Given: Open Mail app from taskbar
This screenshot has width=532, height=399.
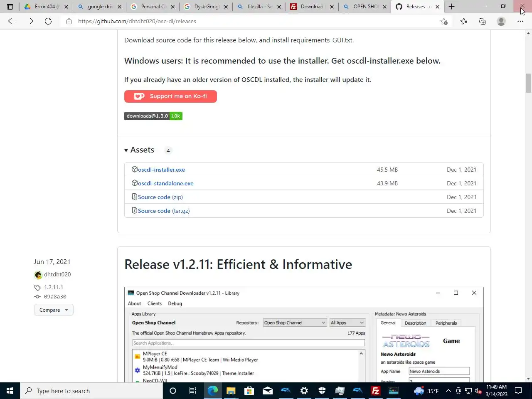Looking at the screenshot, I should [268, 391].
